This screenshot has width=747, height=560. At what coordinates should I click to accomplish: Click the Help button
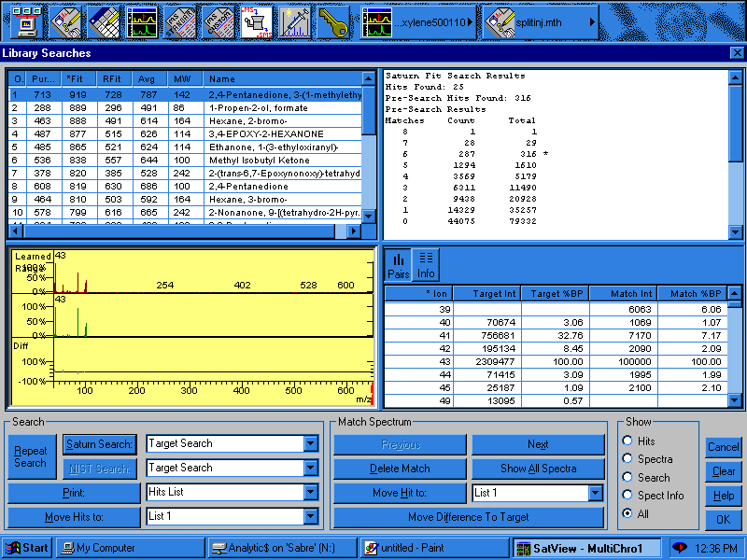pos(723,496)
